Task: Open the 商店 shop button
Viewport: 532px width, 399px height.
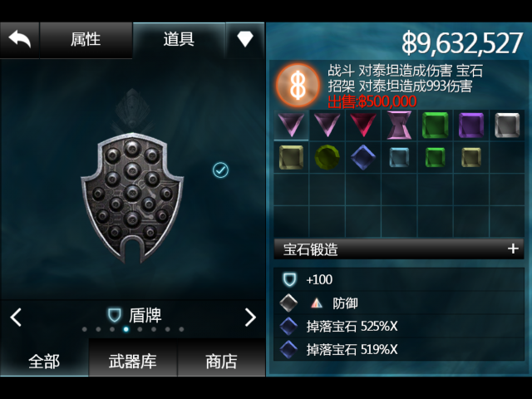Action: (221, 361)
